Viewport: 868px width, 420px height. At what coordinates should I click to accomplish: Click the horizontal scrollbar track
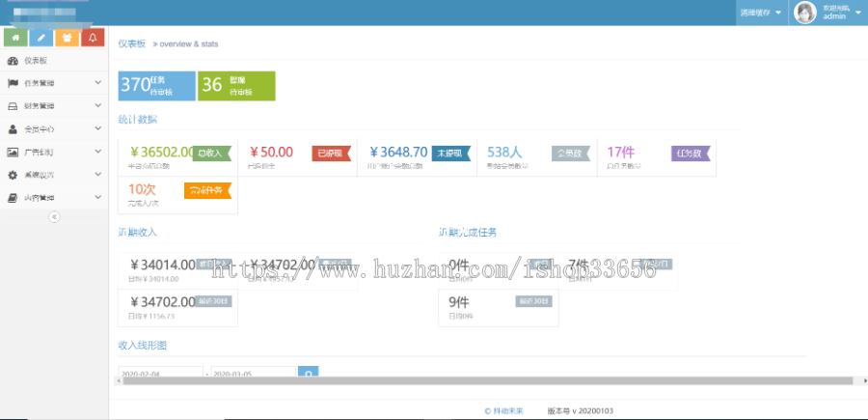(x=489, y=381)
